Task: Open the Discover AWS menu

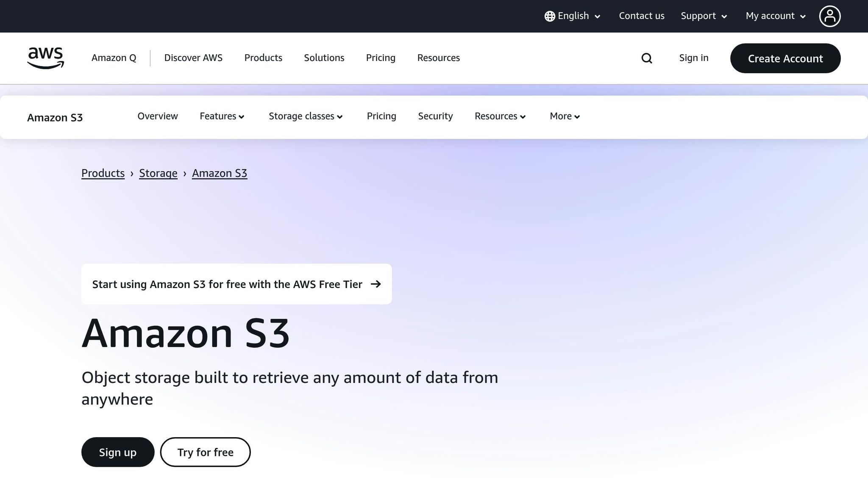Action: [193, 58]
